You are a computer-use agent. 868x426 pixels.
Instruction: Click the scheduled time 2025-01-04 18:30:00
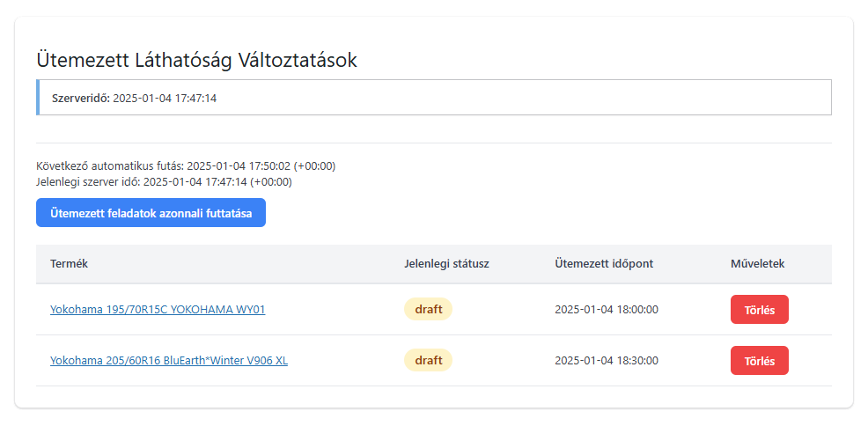tap(607, 361)
